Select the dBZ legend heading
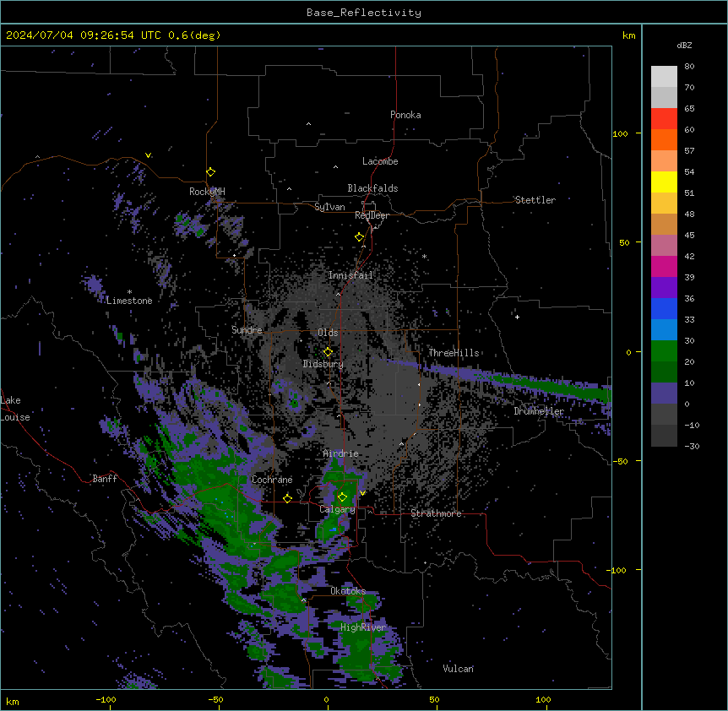 coord(684,45)
